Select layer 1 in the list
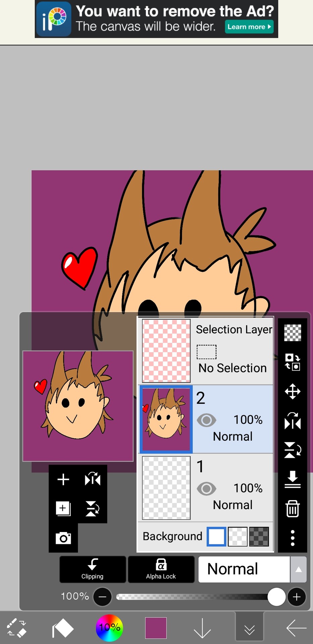The image size is (313, 644). point(206,488)
